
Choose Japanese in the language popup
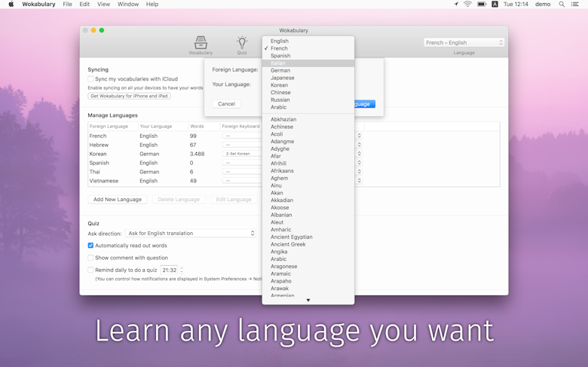click(x=308, y=78)
